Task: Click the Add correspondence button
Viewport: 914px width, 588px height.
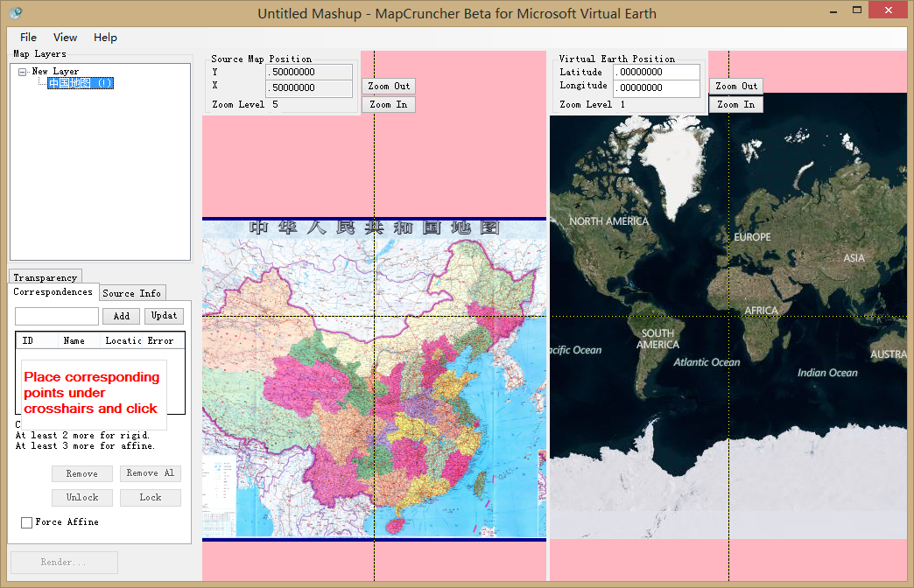Action: [x=121, y=316]
